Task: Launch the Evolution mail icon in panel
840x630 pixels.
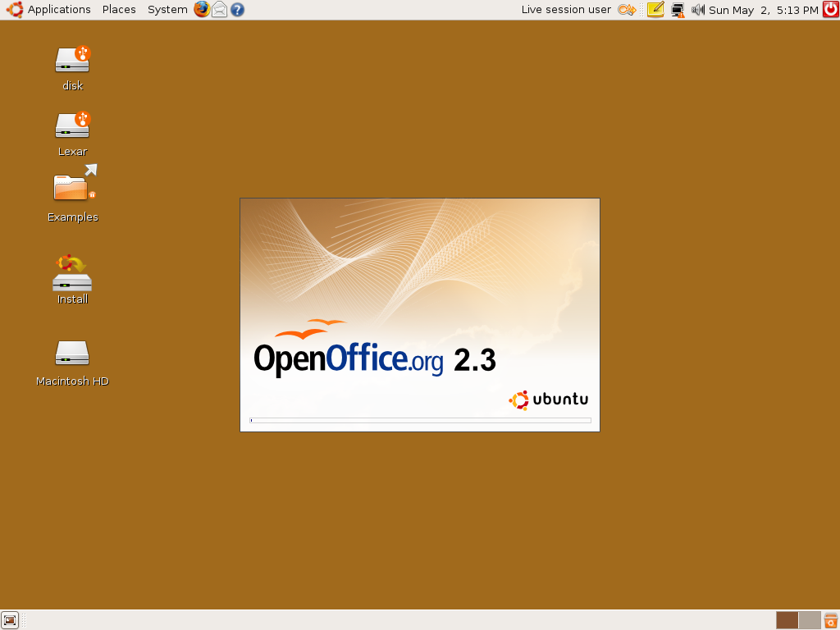Action: tap(220, 10)
